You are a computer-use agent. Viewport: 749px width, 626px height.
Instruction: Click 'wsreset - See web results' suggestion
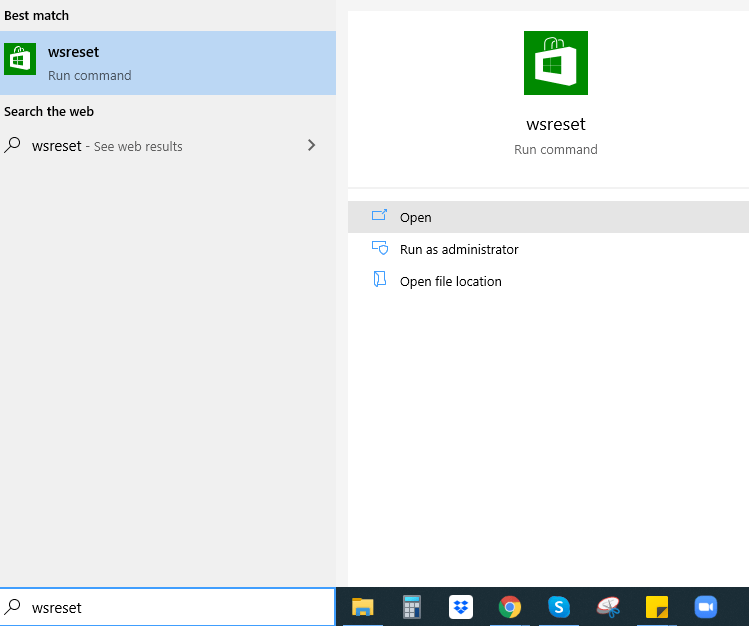[107, 146]
